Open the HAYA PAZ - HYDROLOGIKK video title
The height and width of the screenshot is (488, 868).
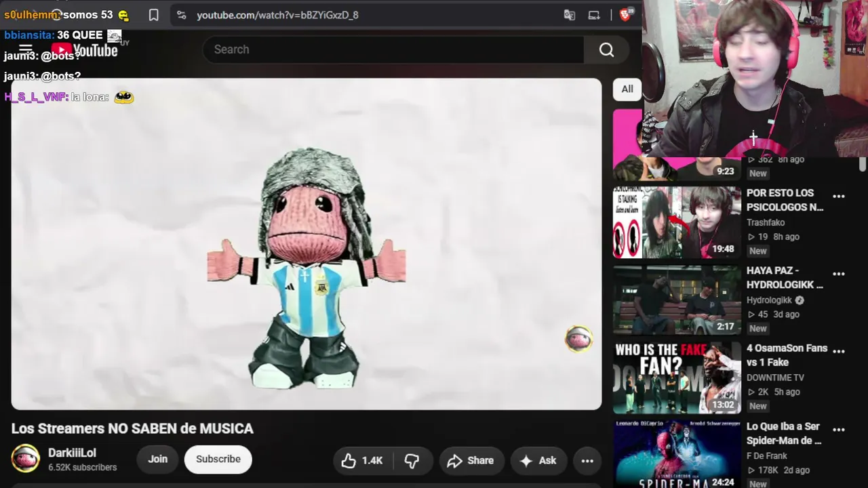(x=785, y=278)
